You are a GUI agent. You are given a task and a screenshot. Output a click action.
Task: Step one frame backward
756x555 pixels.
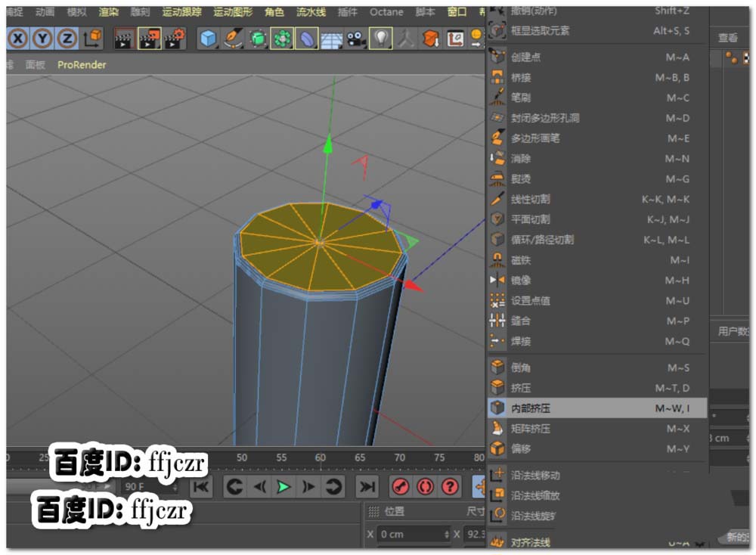(259, 487)
